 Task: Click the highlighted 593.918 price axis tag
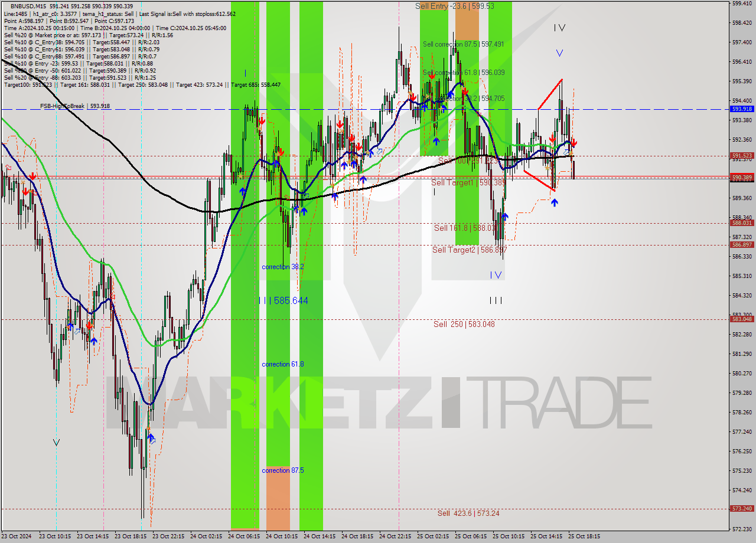[x=742, y=109]
